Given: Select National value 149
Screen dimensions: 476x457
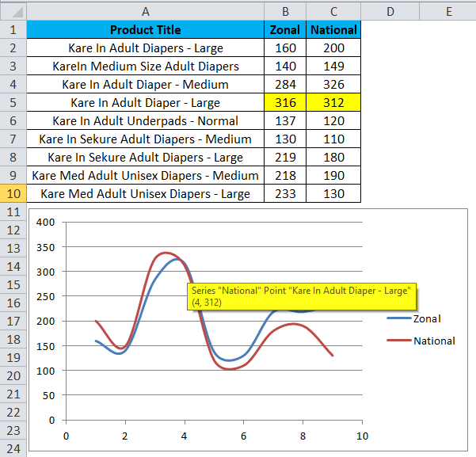Looking at the screenshot, I should coord(333,67).
